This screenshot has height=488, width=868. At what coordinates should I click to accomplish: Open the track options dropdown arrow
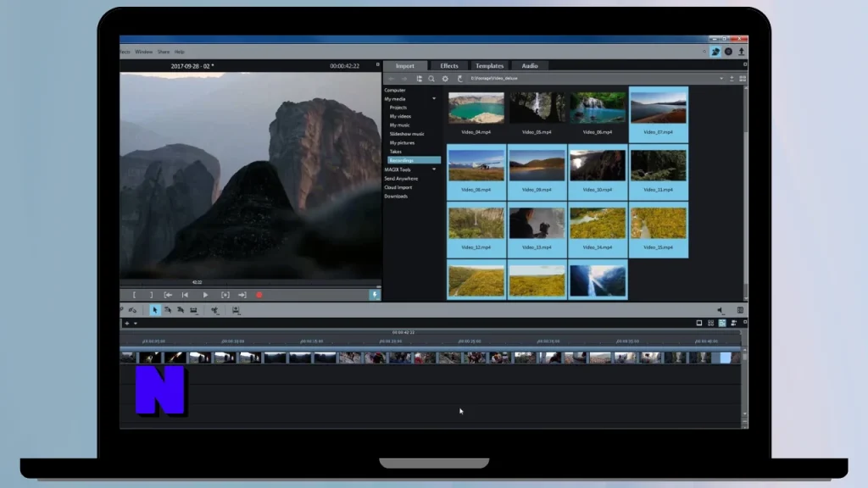click(x=136, y=324)
